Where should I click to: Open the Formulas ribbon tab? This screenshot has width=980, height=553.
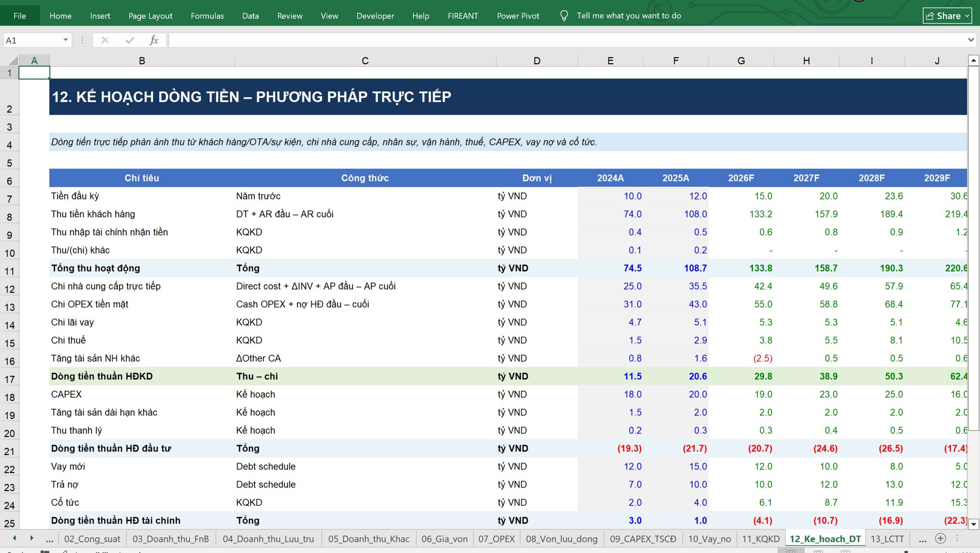point(207,16)
